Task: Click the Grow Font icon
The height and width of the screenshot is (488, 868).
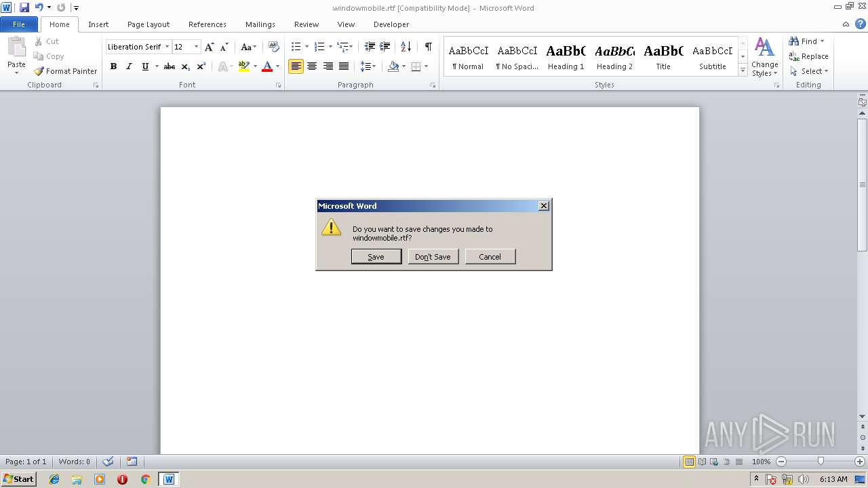Action: (210, 47)
